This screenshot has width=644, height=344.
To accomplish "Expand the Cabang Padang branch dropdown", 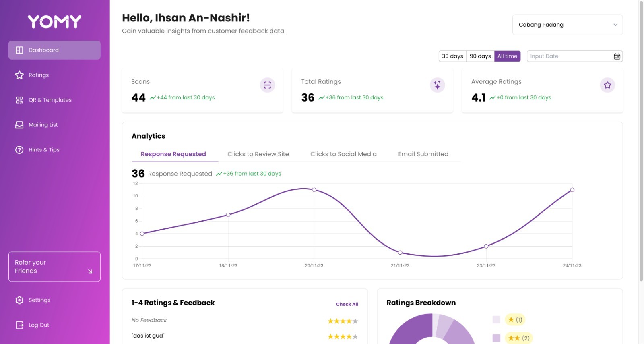I will pyautogui.click(x=568, y=25).
